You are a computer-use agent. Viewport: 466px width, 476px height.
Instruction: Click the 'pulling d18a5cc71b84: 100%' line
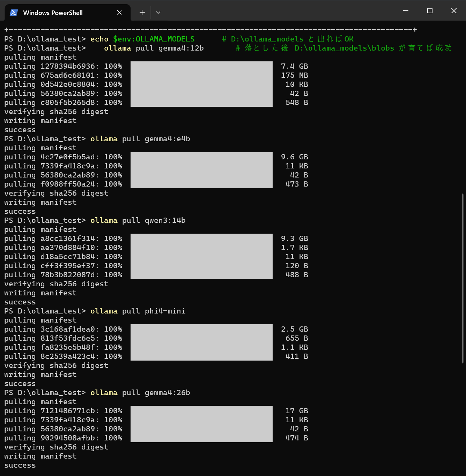click(x=63, y=257)
